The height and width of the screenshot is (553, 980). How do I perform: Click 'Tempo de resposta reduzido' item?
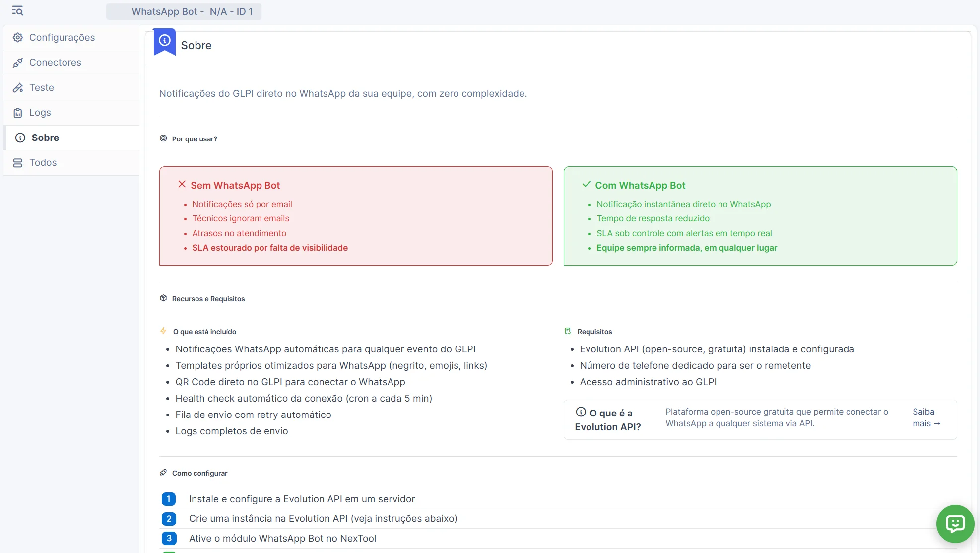653,218
